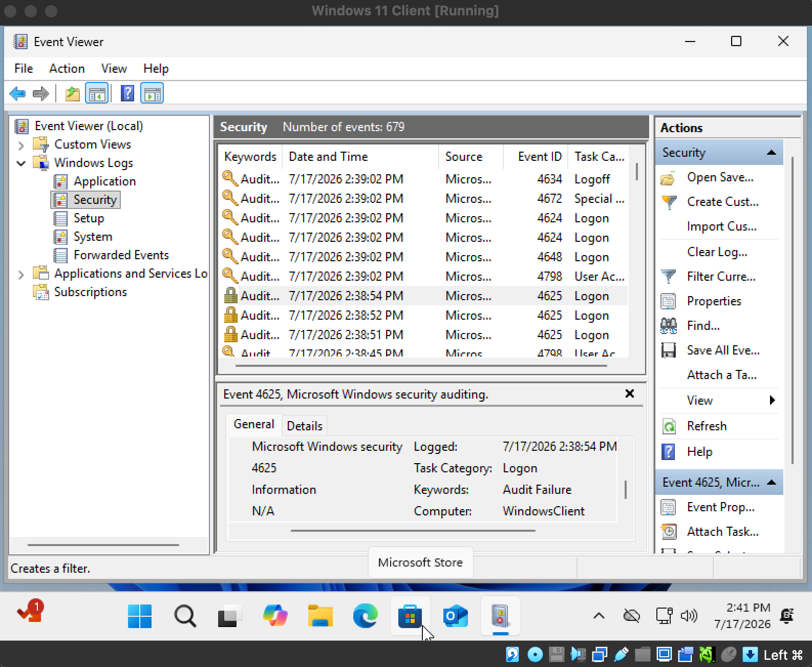Open Microsoft Store from taskbar
Image resolution: width=812 pixels, height=667 pixels.
pos(410,616)
